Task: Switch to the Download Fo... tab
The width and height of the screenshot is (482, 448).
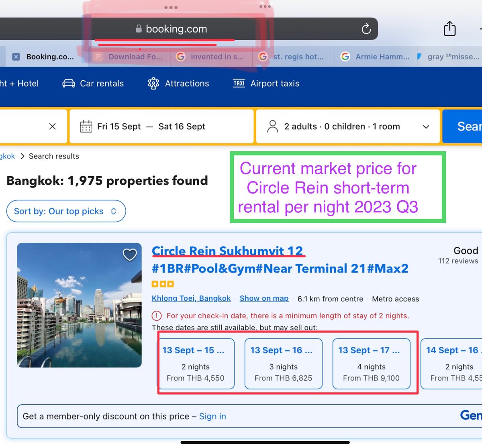Action: click(129, 57)
